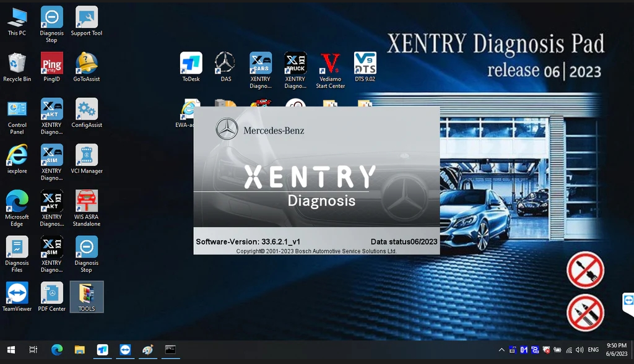This screenshot has width=634, height=364.
Task: Open the Support Tool shortcut
Action: pyautogui.click(x=87, y=21)
